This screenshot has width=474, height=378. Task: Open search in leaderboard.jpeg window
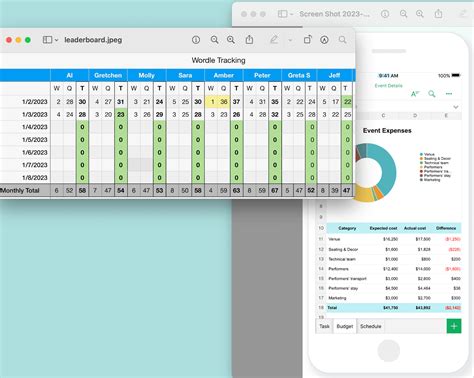pyautogui.click(x=342, y=40)
